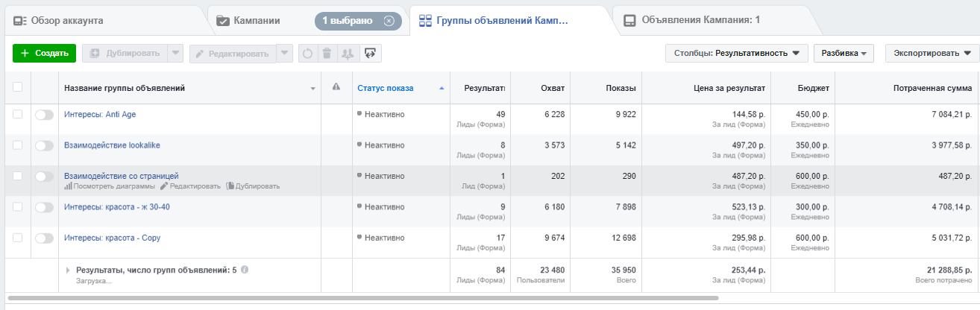The image size is (980, 310).
Task: Click the create audience people icon
Action: coord(347,53)
